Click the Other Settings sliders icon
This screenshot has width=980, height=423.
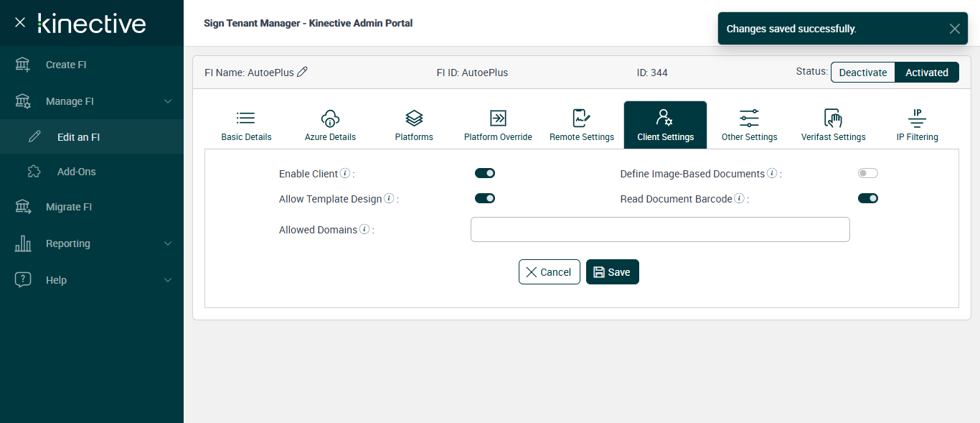pos(749,118)
